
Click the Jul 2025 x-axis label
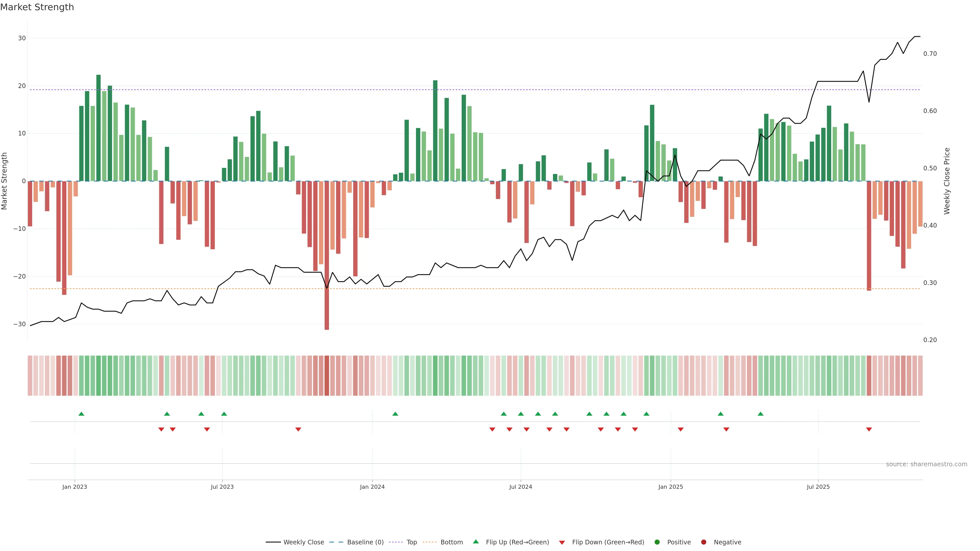click(818, 487)
